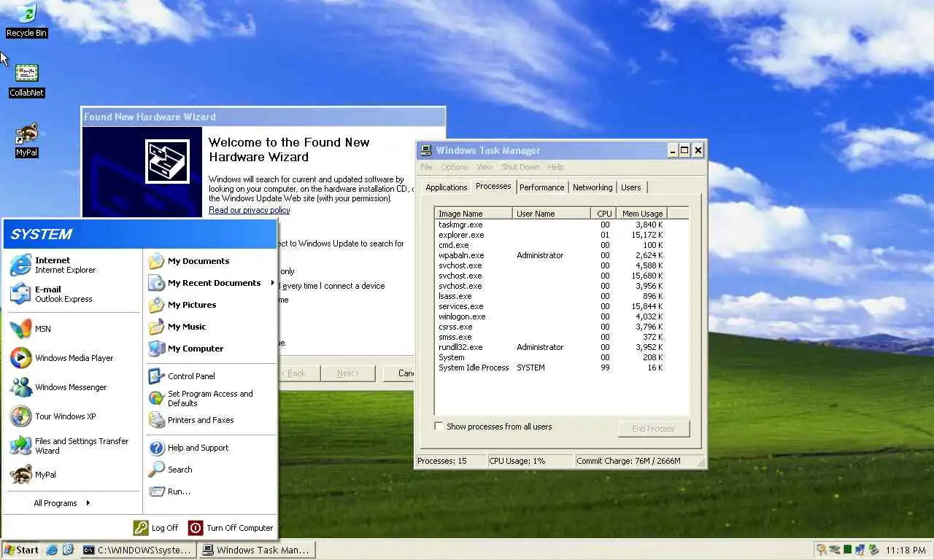Switch to the Users tab
Viewport: 934px width, 560px height.
631,187
